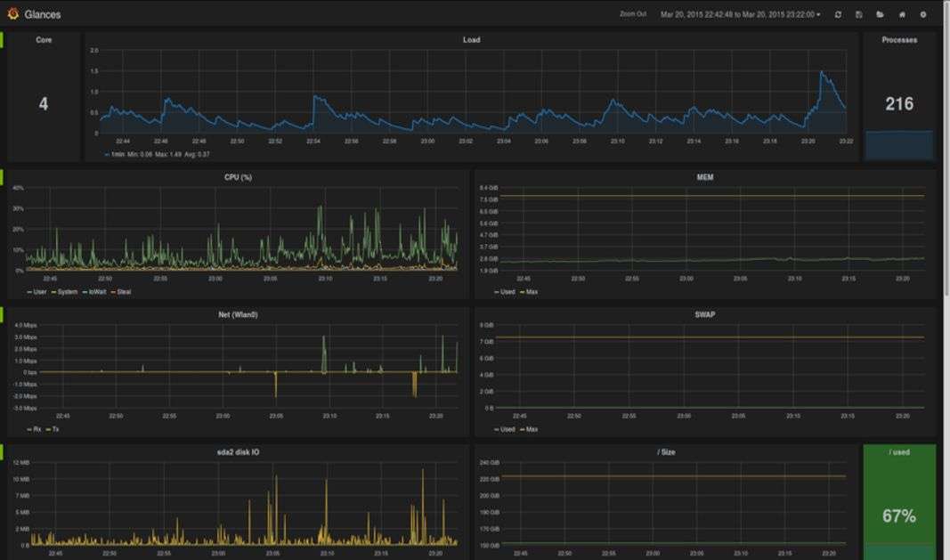950x560 pixels.
Task: Click the green row handle beside Net panel
Action: [2, 315]
